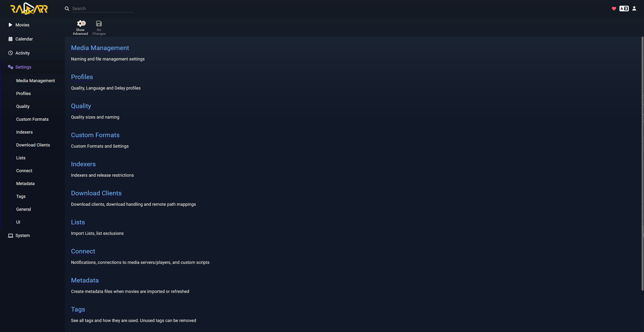This screenshot has width=644, height=332.
Task: Click the donate heart icon in the header
Action: (614, 9)
